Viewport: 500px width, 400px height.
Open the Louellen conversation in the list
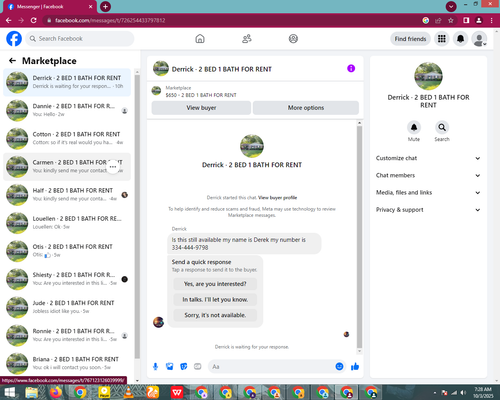point(67,223)
